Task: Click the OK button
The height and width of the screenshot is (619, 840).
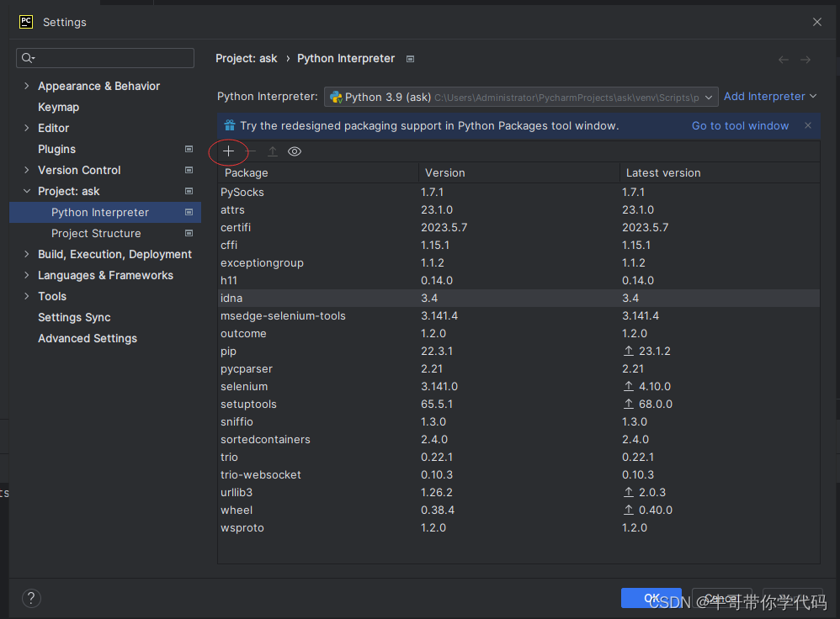Action: [651, 598]
